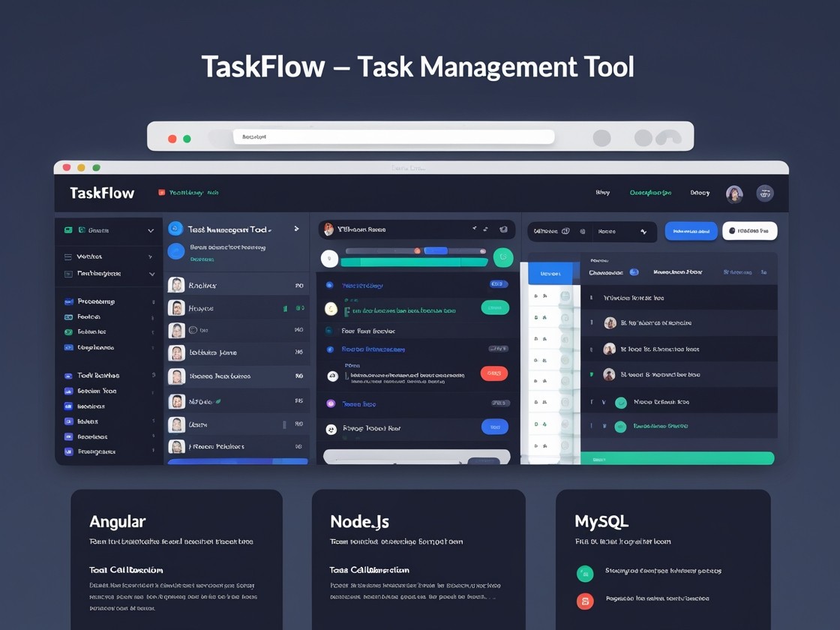Click the purple circle icon in the task list

click(331, 403)
